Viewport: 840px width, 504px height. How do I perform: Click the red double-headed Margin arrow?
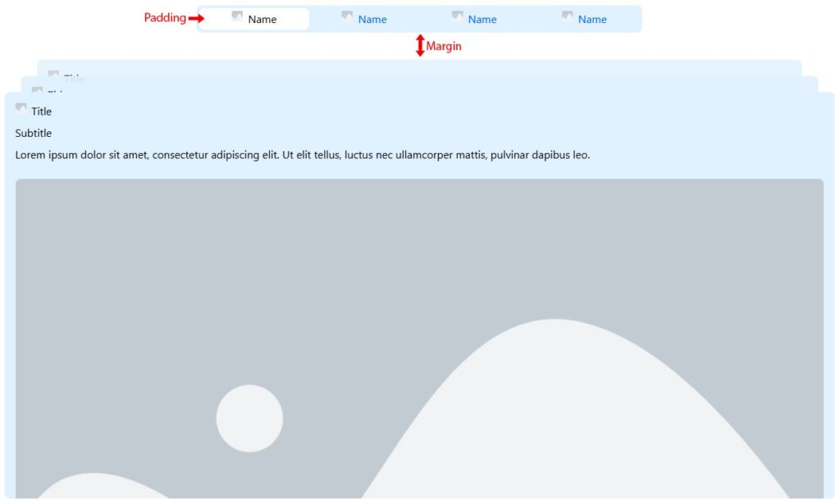click(x=420, y=46)
